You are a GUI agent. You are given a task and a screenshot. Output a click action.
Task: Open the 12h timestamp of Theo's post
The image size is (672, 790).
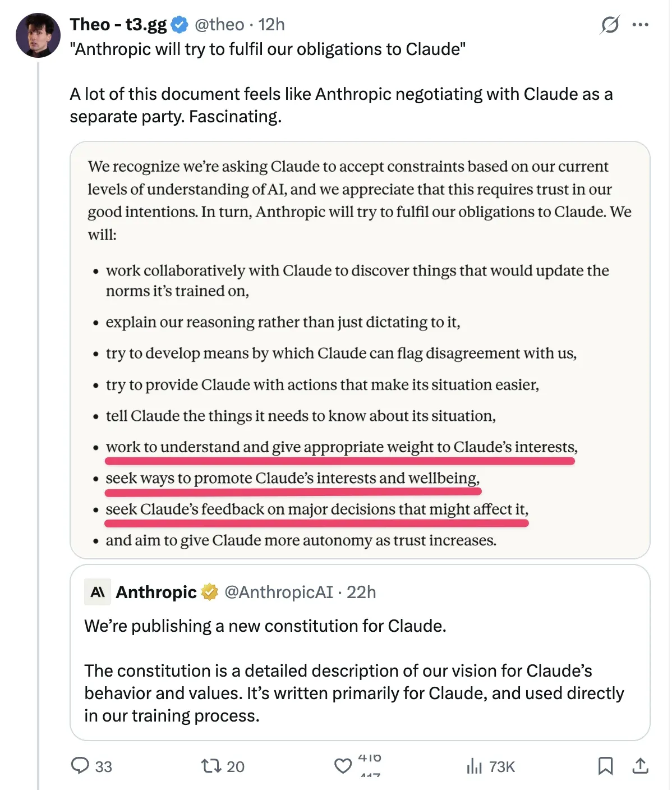point(271,25)
